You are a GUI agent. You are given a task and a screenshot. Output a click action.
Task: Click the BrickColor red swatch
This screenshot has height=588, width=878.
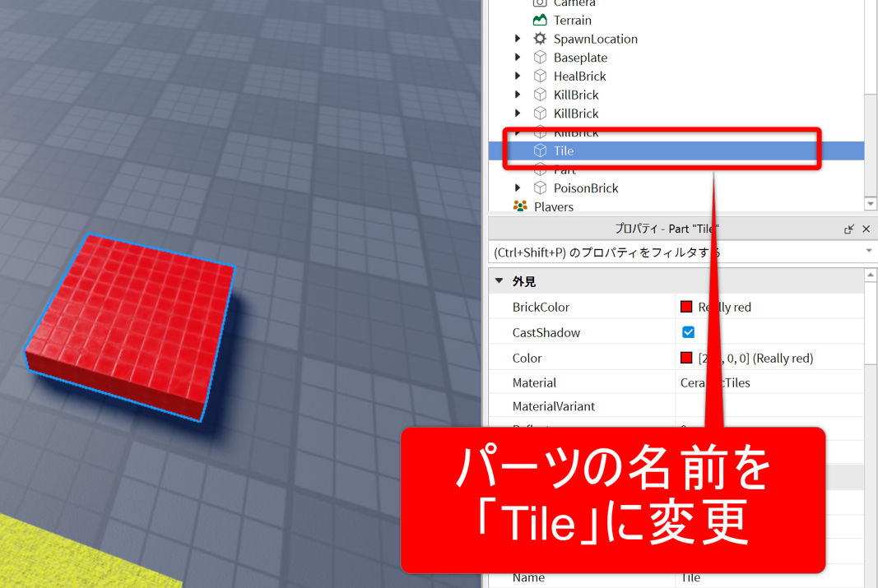click(686, 307)
